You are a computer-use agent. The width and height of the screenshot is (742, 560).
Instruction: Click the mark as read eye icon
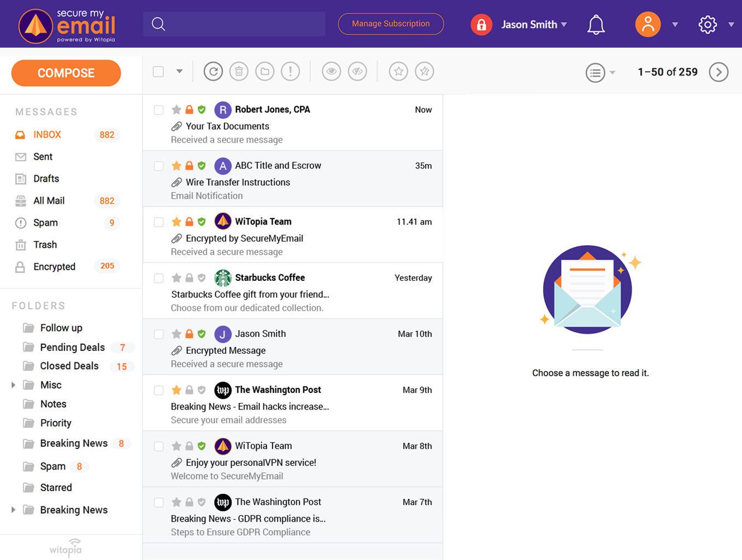(x=331, y=72)
